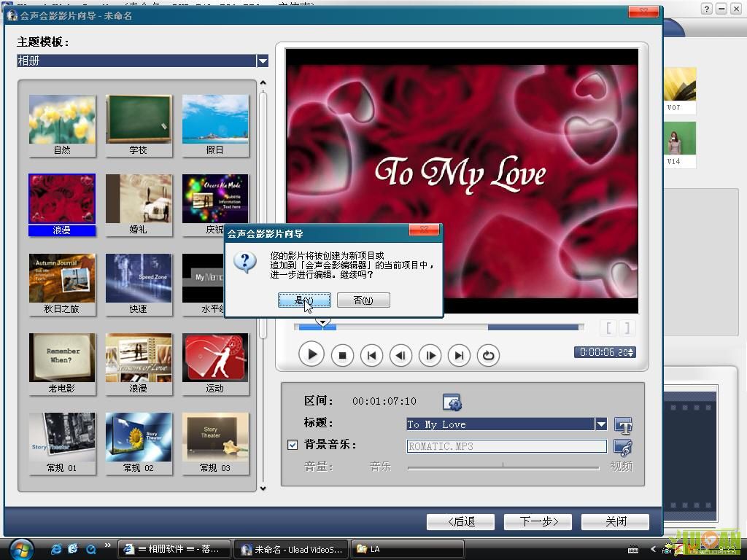Open duration settings icon next to 区间

point(452,402)
